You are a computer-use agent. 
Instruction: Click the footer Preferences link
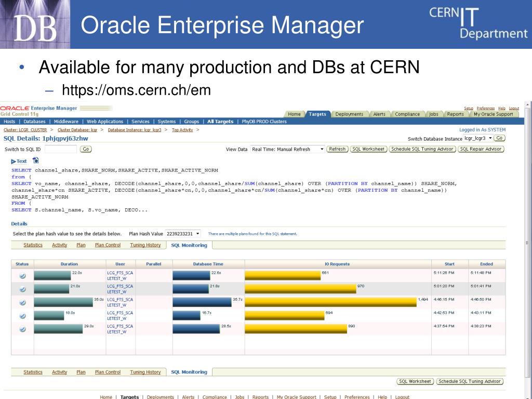click(x=357, y=397)
